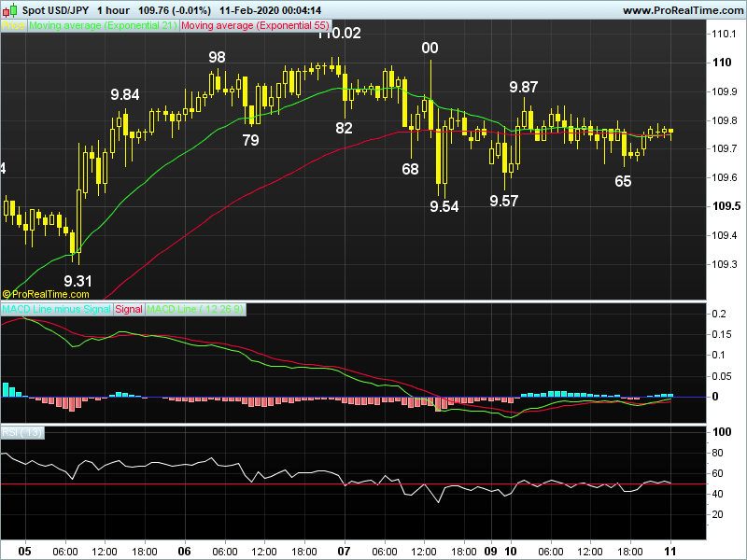Screen dimensions: 747x560
Task: Click the '1 hour' timeframe label
Action: pyautogui.click(x=113, y=10)
